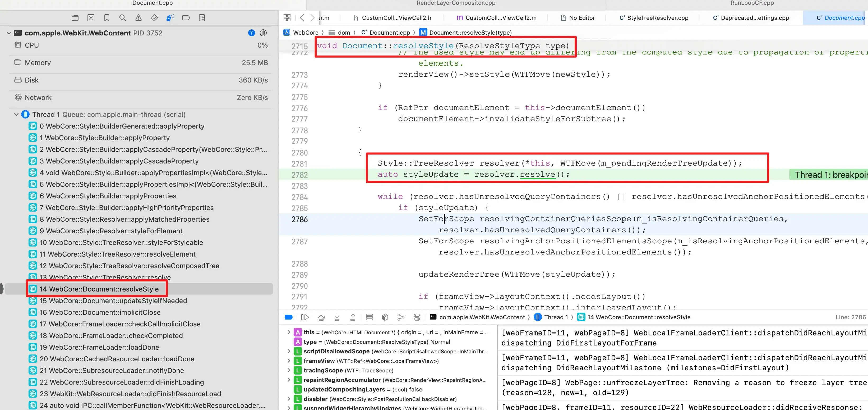Open the Issue navigator warning icon
868x410 pixels.
pos(138,18)
